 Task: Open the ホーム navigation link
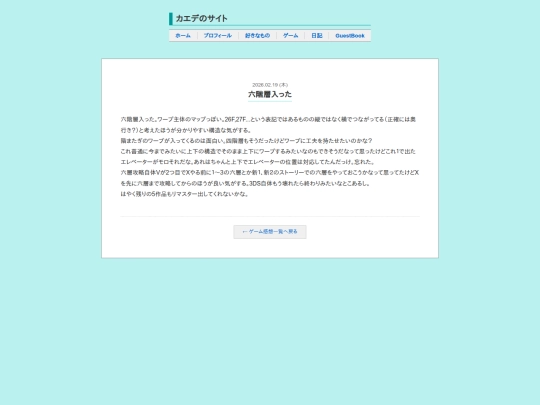[x=183, y=36]
